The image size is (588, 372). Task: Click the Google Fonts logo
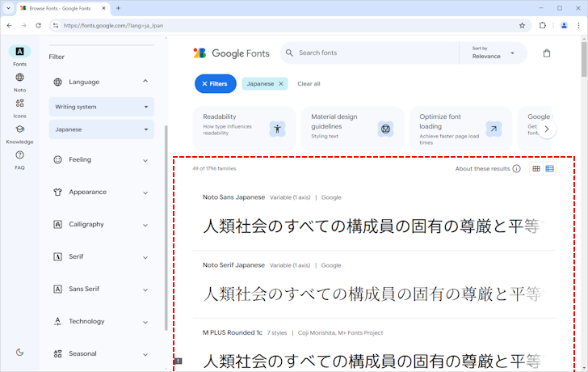tap(231, 53)
